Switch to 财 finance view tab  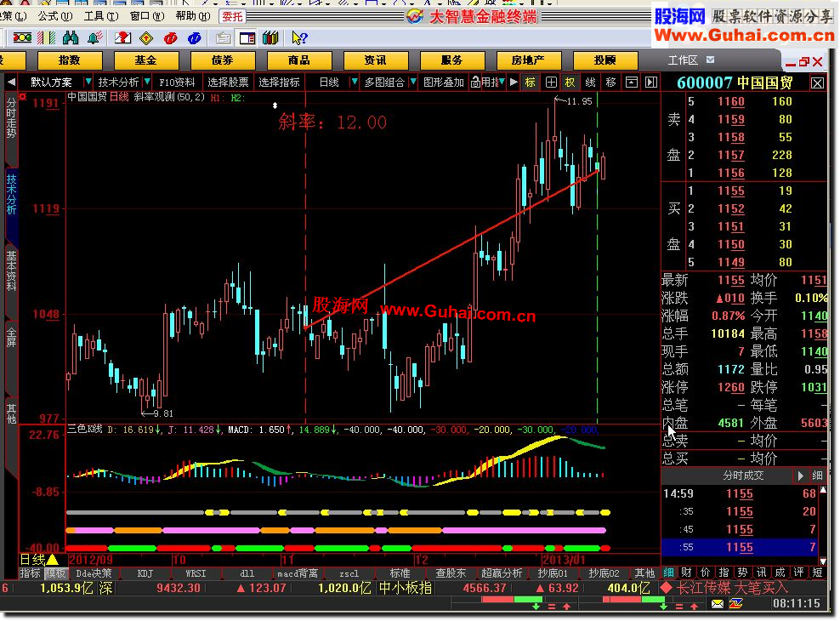(x=687, y=573)
